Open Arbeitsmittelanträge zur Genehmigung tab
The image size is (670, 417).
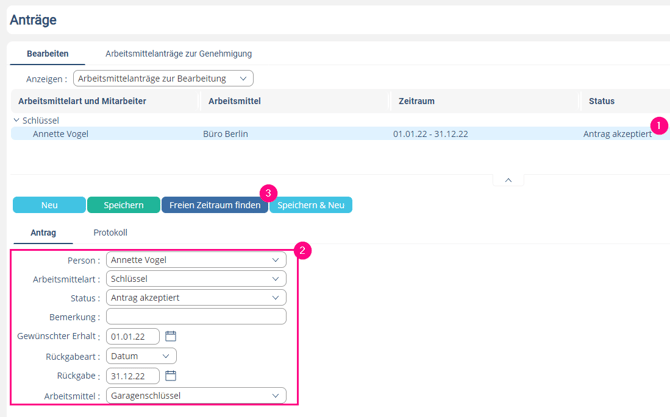179,54
